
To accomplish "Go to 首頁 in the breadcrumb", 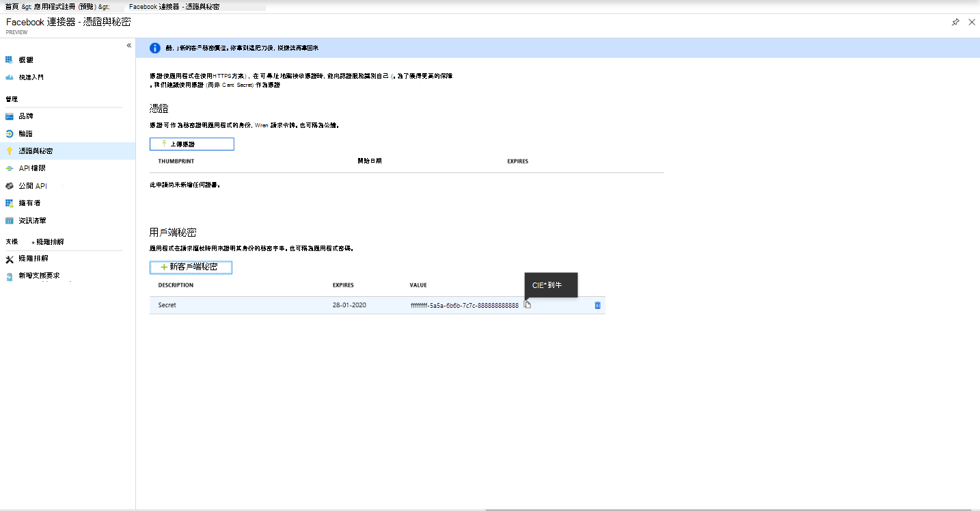I will tap(12, 6).
